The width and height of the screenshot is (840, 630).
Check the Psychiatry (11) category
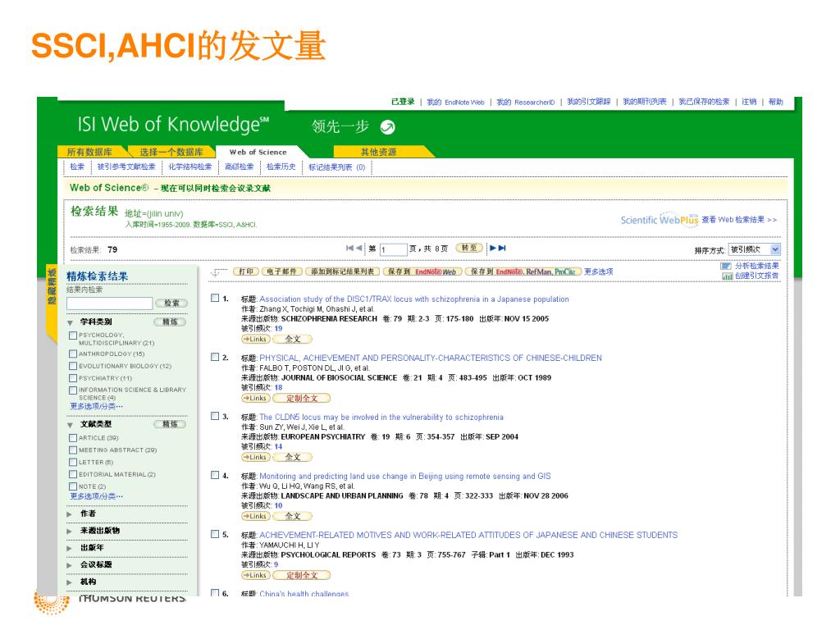(x=73, y=378)
